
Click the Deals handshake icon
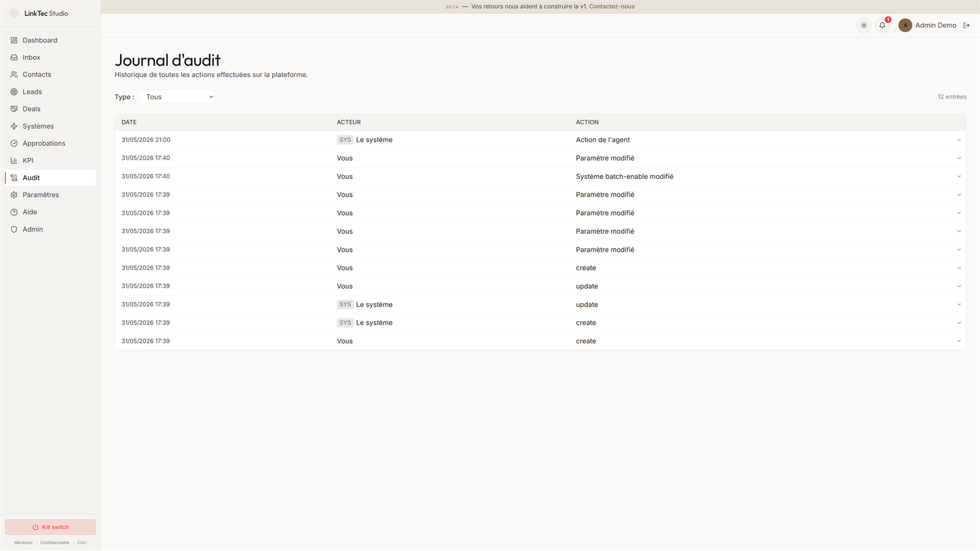click(14, 109)
